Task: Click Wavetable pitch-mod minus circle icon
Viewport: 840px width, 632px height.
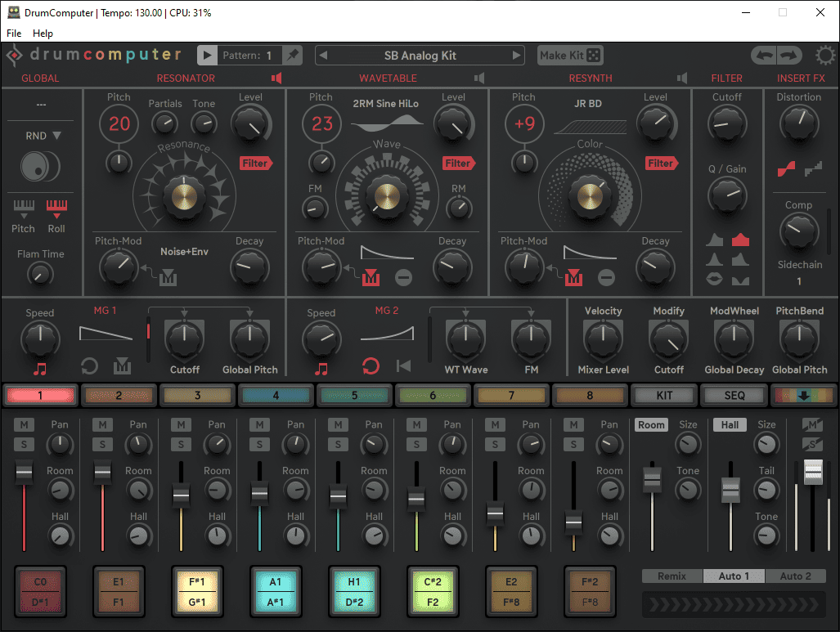Action: tap(403, 277)
